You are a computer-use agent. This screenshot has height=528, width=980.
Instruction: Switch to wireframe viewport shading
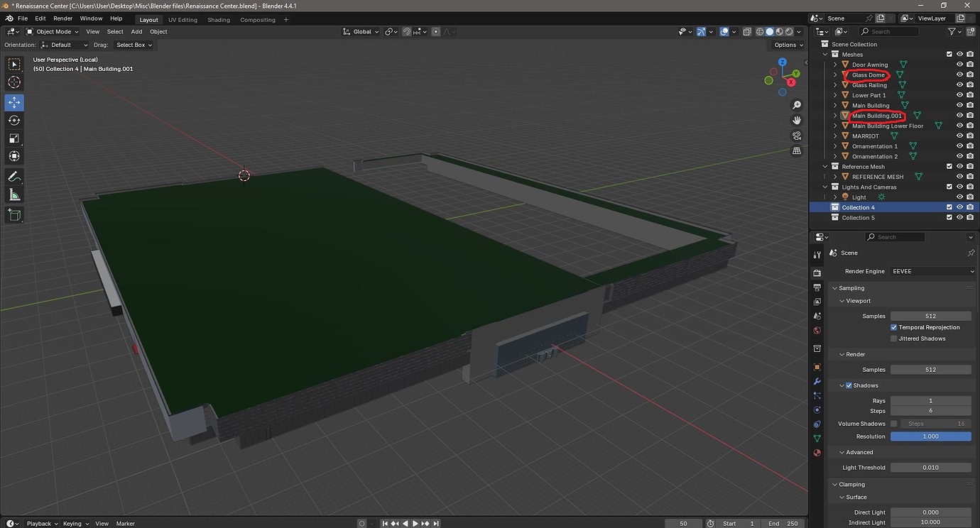click(x=760, y=31)
